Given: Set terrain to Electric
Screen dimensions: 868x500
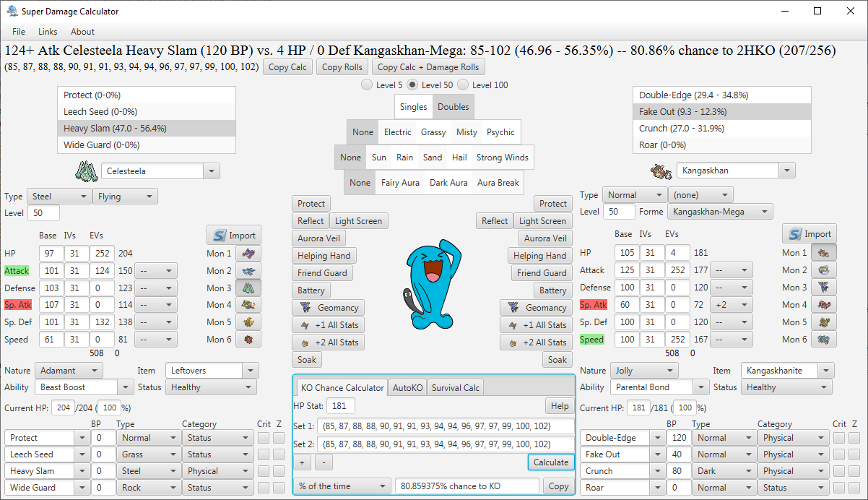Looking at the screenshot, I should point(397,132).
